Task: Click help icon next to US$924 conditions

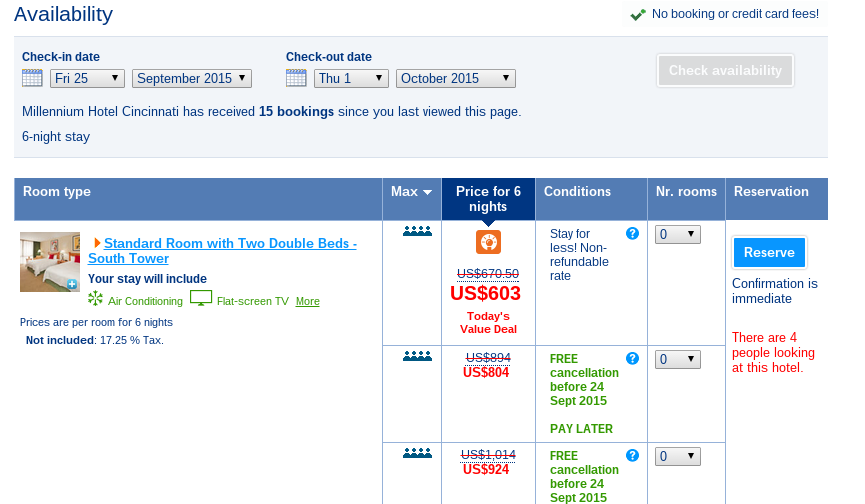Action: click(x=632, y=455)
